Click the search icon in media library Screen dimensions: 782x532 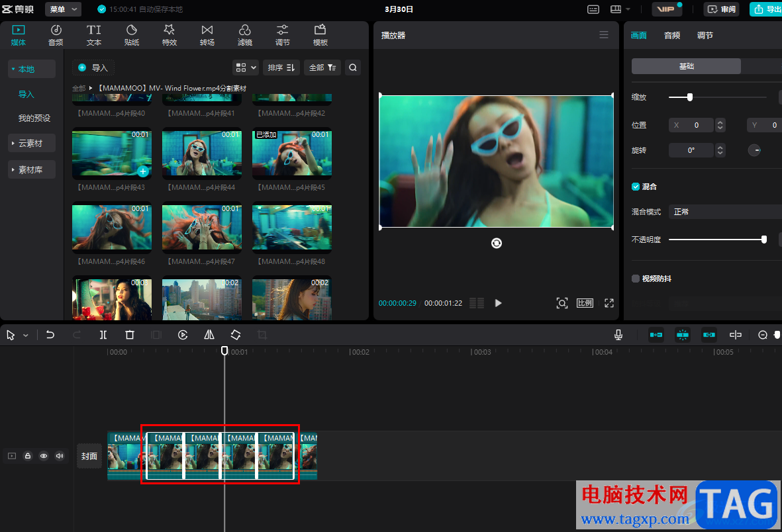tap(353, 67)
